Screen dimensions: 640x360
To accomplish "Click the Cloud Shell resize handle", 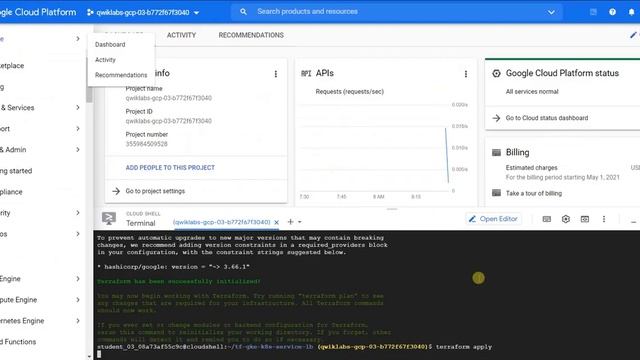I will (x=392, y=209).
